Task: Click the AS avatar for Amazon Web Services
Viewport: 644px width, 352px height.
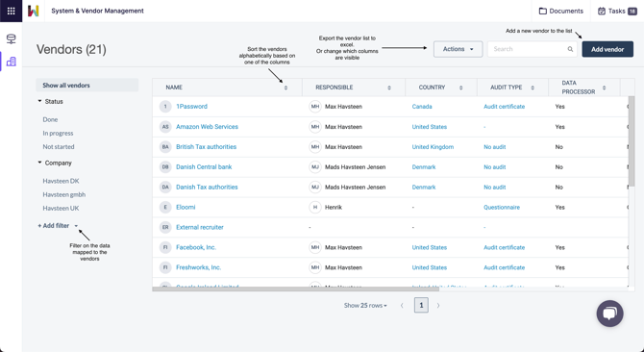Action: (x=165, y=127)
